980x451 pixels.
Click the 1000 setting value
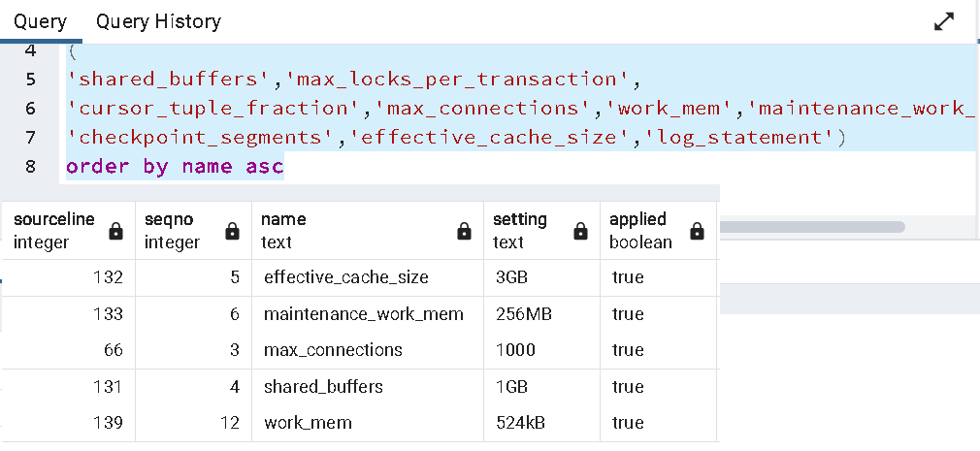pos(515,350)
